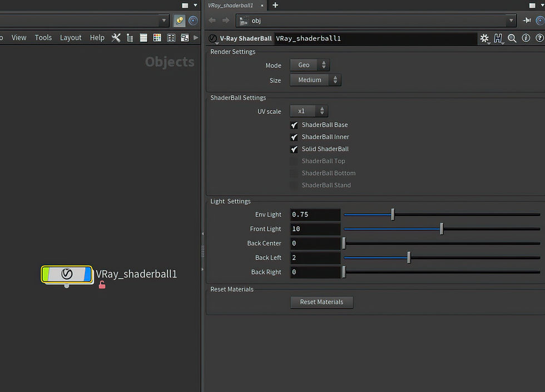
Task: Click the node info icon
Action: pyautogui.click(x=526, y=38)
